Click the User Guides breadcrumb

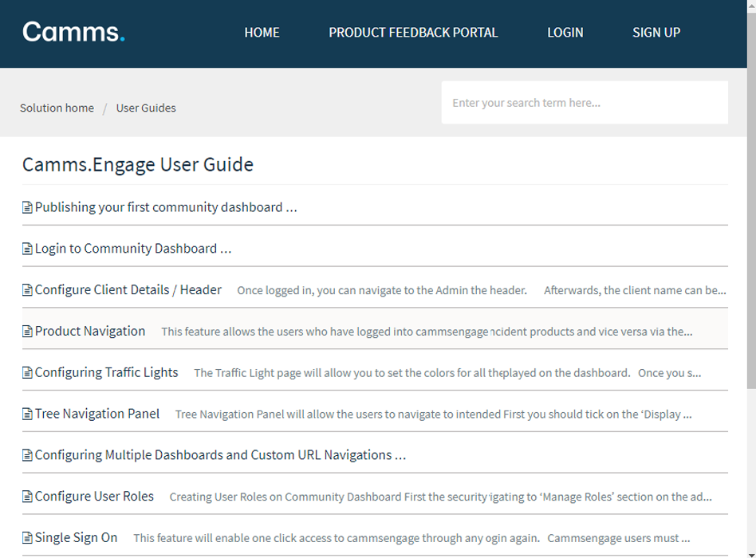click(x=146, y=108)
